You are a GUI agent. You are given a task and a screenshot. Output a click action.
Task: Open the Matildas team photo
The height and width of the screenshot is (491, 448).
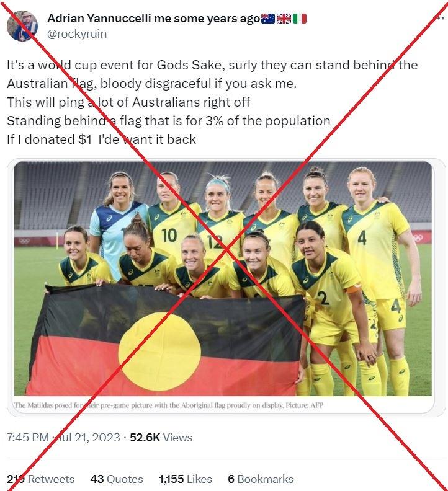pos(223,278)
